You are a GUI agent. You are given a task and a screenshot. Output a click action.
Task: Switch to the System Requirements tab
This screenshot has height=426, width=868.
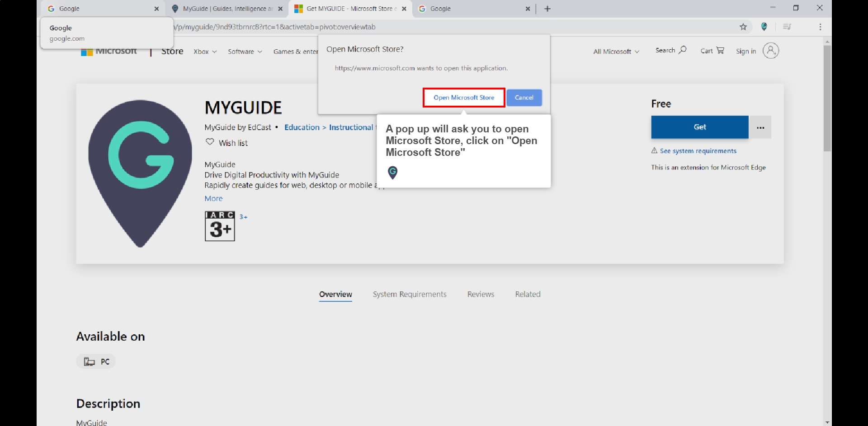(x=410, y=294)
